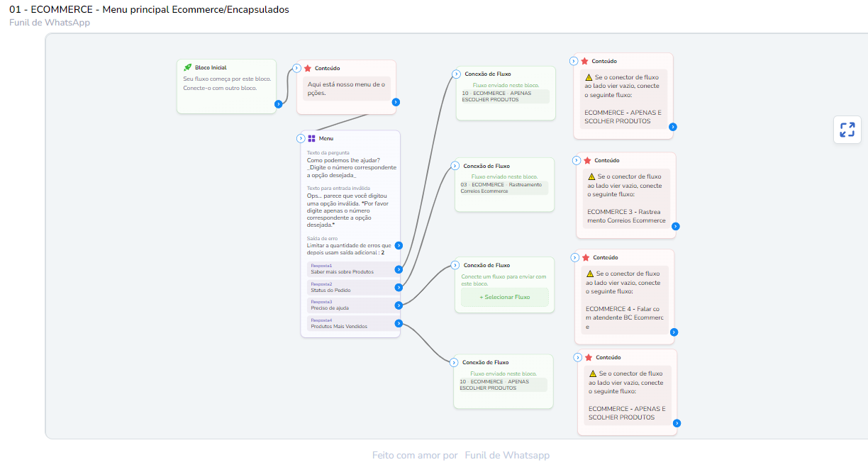868x467 pixels.
Task: Click input connector of 'Aqui está nosso menu' block
Action: [x=296, y=68]
